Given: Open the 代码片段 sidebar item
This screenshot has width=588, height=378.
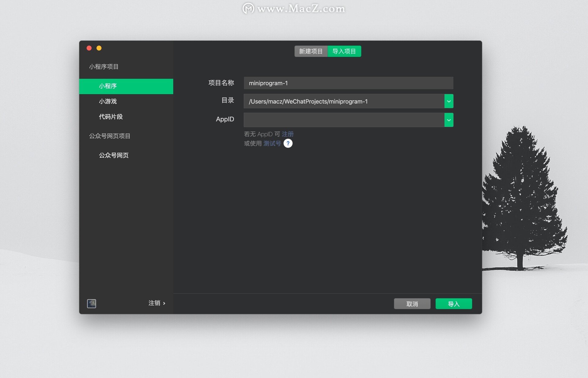Looking at the screenshot, I should [111, 117].
